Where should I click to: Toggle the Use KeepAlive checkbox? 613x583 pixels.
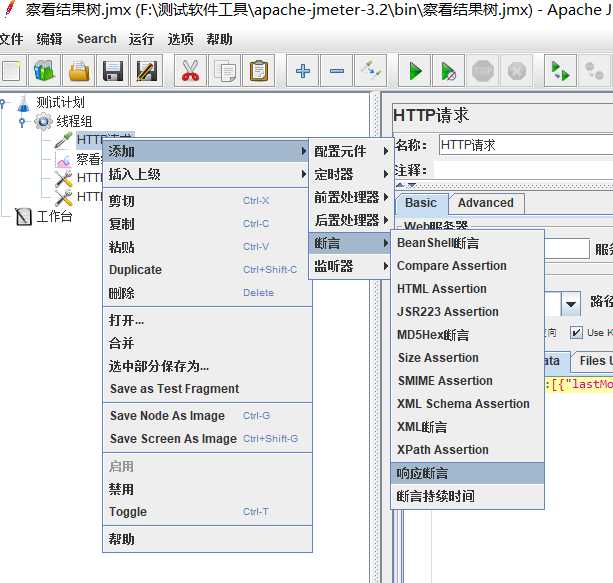click(x=576, y=332)
